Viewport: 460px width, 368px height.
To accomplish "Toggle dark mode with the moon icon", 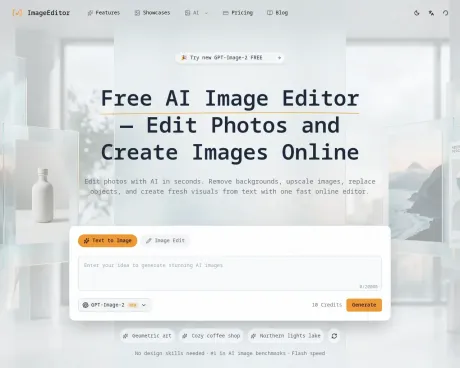I will point(416,13).
